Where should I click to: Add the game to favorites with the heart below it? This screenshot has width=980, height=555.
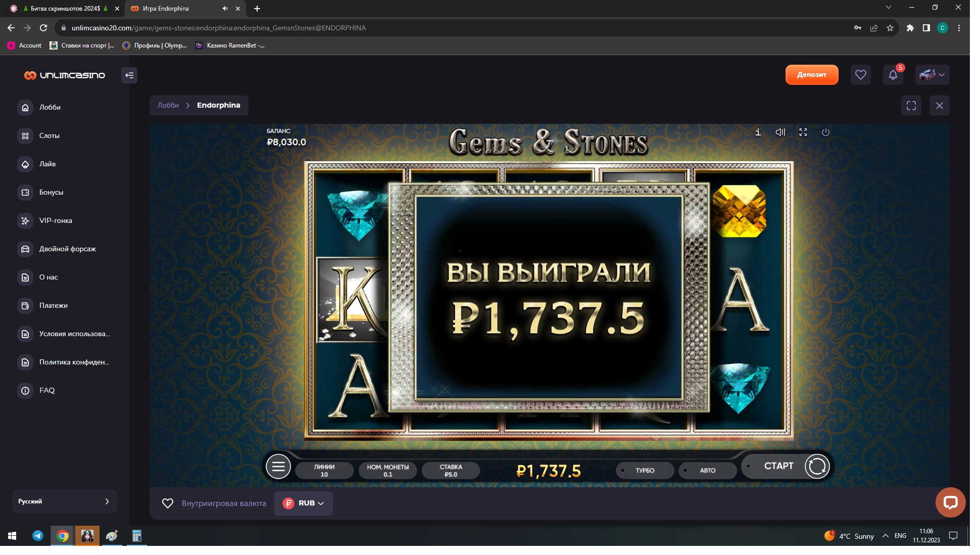pyautogui.click(x=168, y=503)
